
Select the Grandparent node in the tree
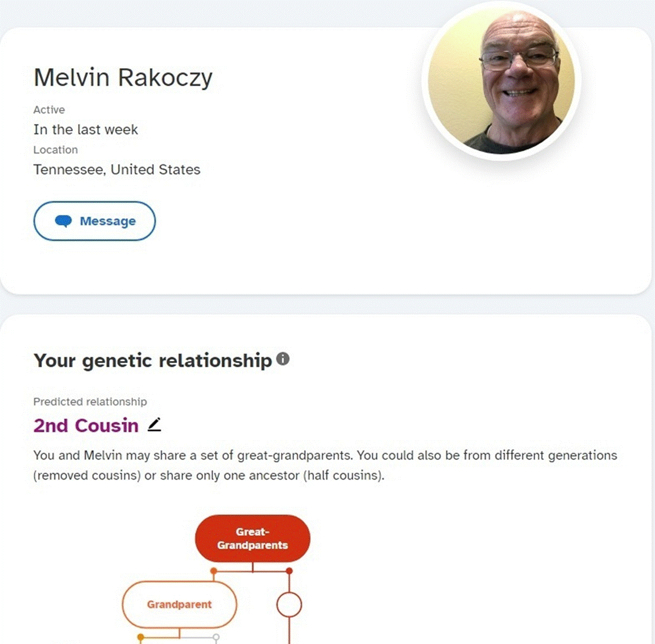(x=180, y=604)
